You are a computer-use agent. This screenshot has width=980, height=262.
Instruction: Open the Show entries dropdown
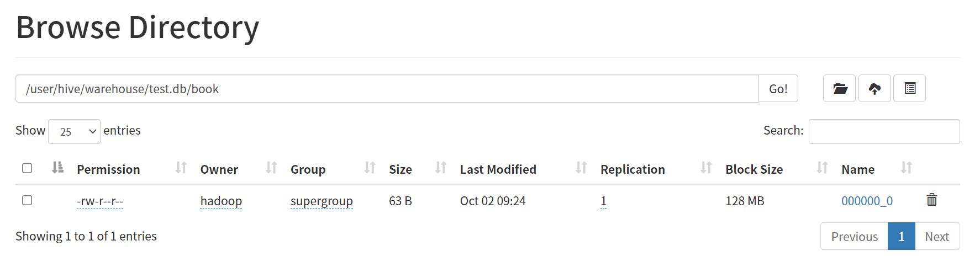(x=74, y=131)
